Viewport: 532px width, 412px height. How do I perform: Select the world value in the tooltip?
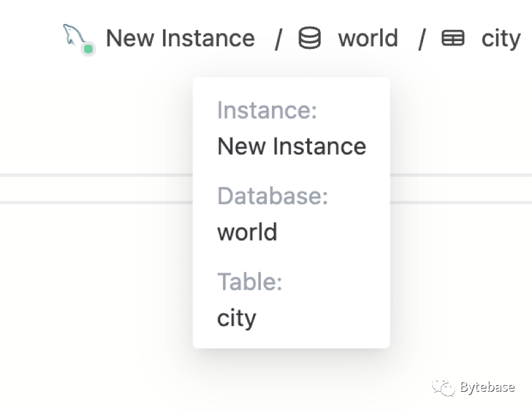247,232
